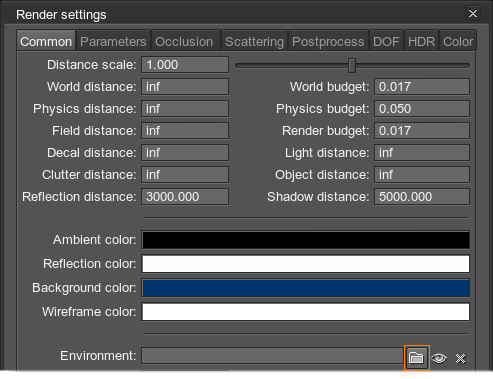Switch to the HDR tab
This screenshot has width=493, height=379.
pyautogui.click(x=421, y=42)
